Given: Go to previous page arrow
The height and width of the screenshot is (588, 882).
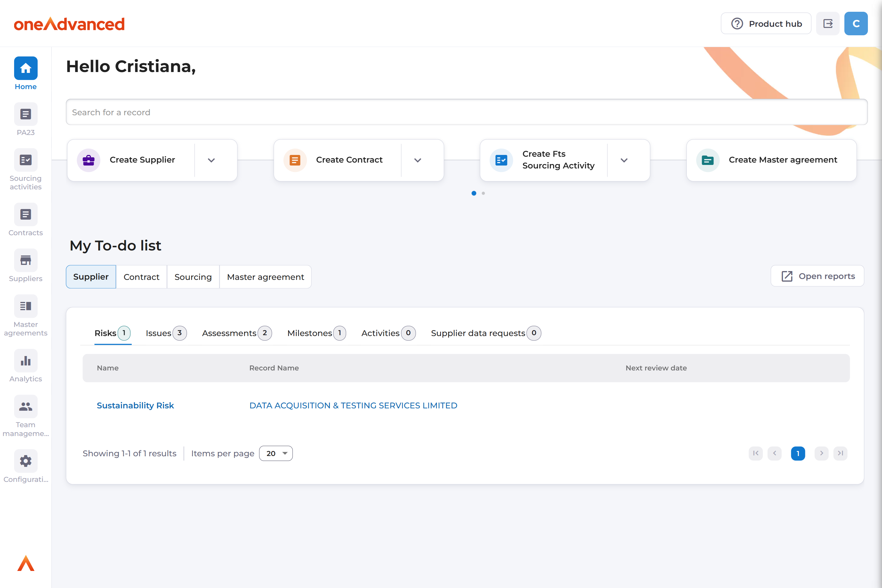Looking at the screenshot, I should (774, 453).
